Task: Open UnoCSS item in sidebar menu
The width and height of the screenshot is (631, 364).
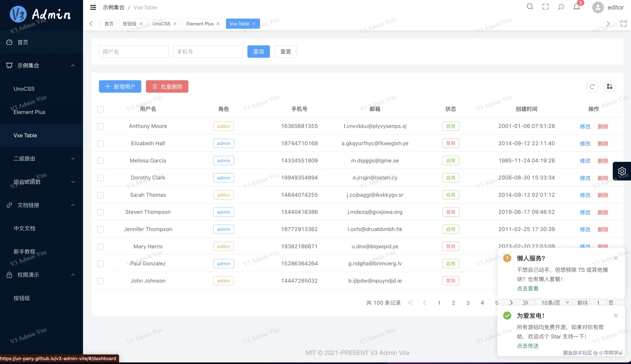Action: point(24,89)
